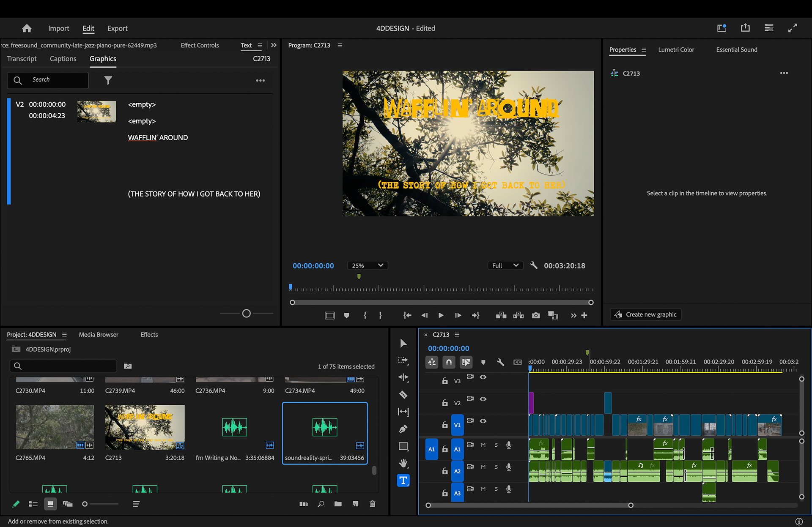The width and height of the screenshot is (812, 527).
Task: Click the Project panel thumbnail zoom slider
Action: coord(85,504)
